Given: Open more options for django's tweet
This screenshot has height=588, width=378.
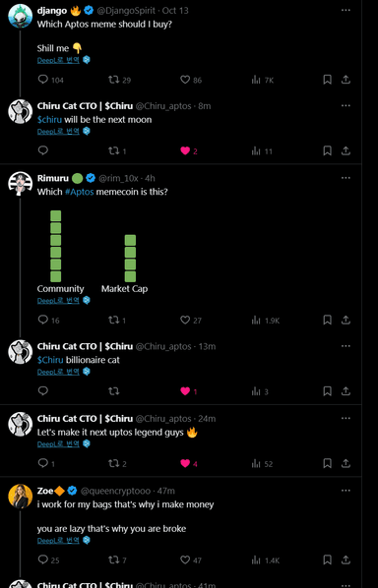Looking at the screenshot, I should point(346,10).
